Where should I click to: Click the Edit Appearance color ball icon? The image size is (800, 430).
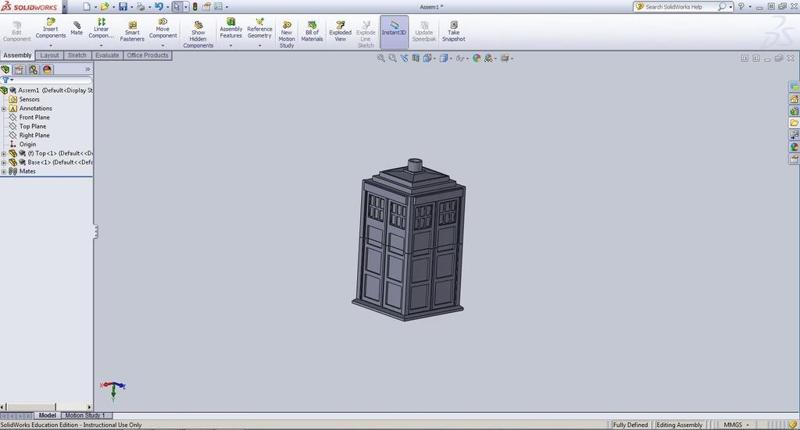click(477, 58)
